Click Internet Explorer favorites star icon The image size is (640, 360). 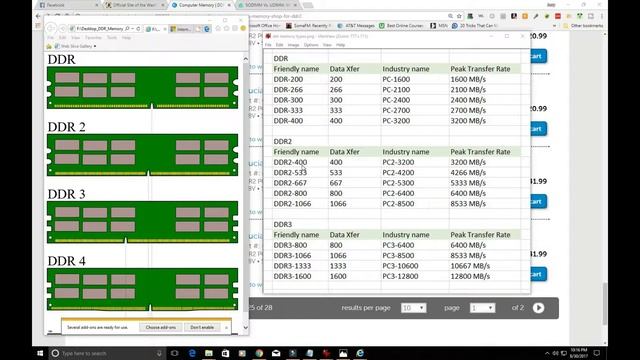coord(227,29)
